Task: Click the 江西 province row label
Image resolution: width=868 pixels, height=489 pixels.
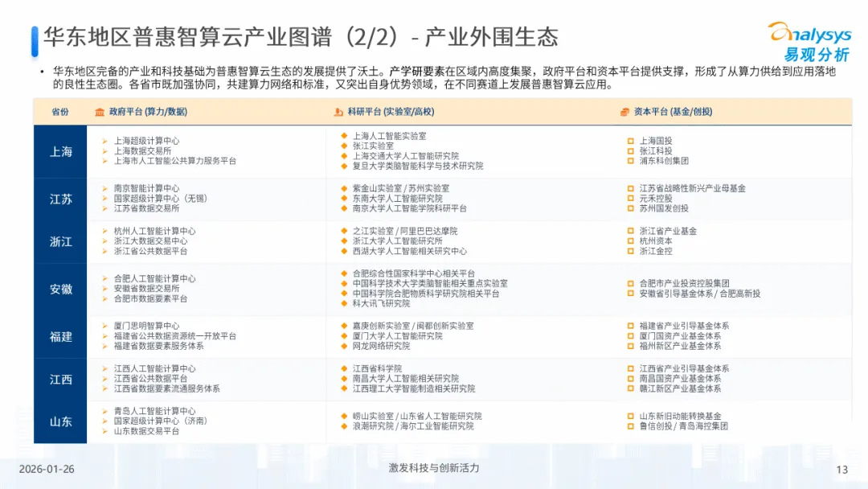Action: (x=60, y=380)
